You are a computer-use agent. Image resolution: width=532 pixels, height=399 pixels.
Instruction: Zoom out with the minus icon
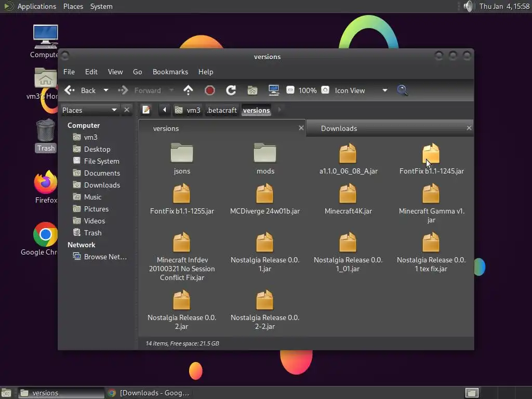click(290, 90)
